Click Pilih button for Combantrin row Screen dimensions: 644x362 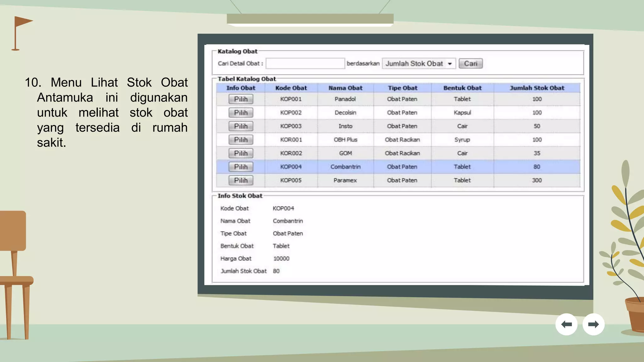241,167
